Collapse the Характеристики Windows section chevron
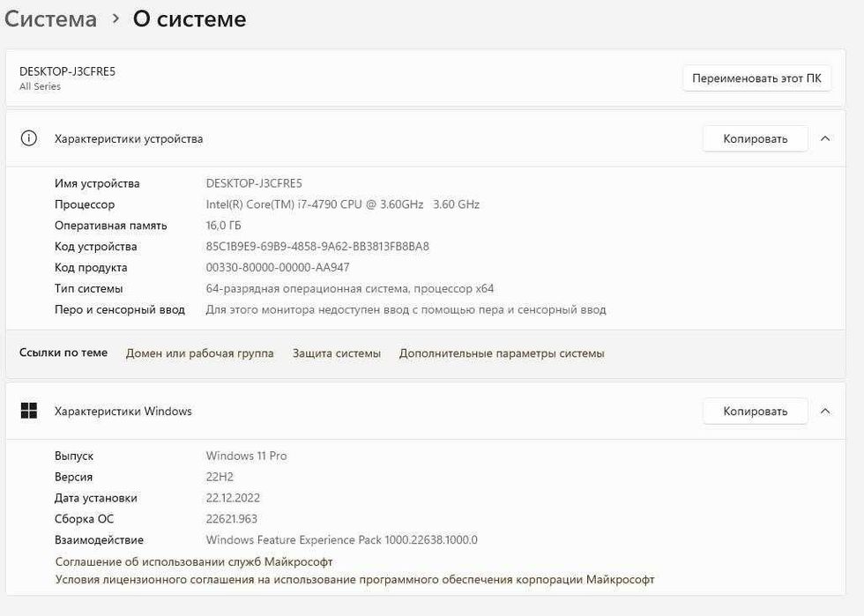The height and width of the screenshot is (616, 864). 825,411
